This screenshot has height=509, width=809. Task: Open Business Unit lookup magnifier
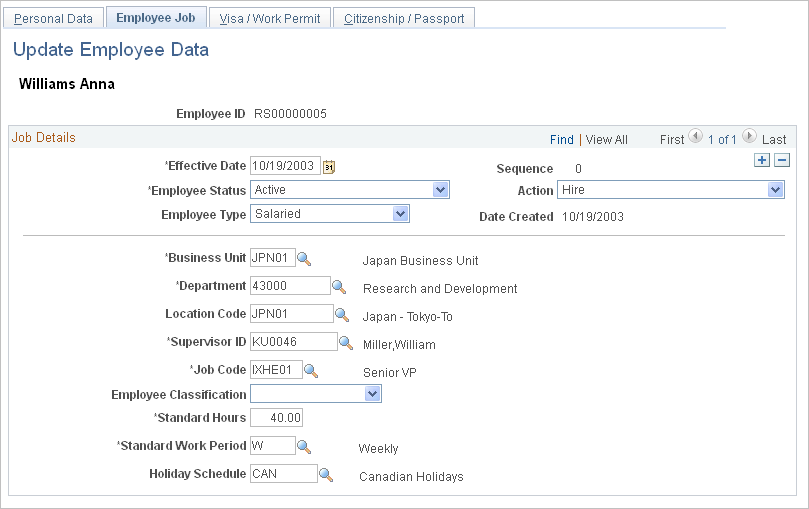click(304, 259)
